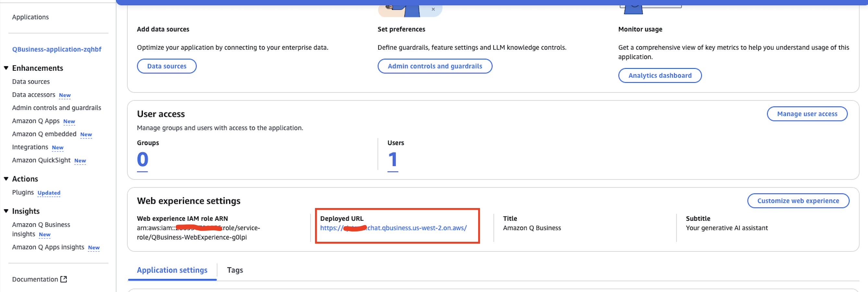Select Amazon Q embedded in sidebar
This screenshot has width=868, height=292.
44,134
